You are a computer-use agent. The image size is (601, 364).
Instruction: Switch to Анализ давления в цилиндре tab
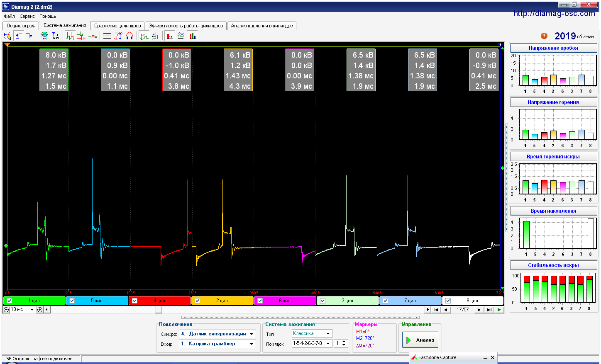point(262,26)
